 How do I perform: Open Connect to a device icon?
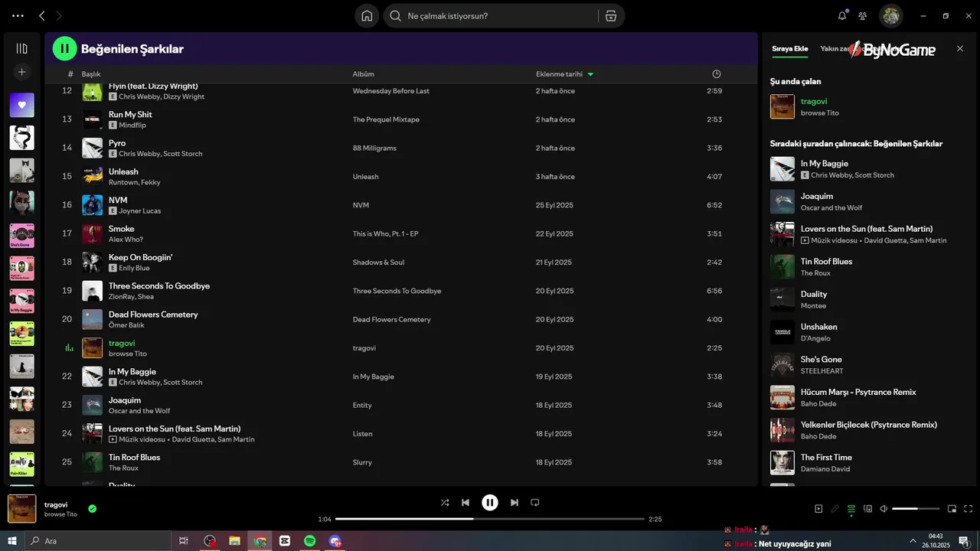867,509
